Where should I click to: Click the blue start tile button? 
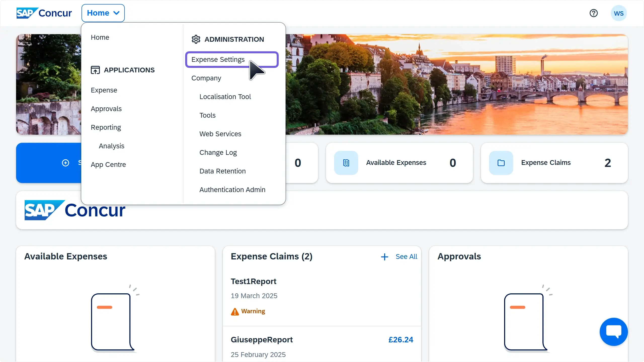pyautogui.click(x=49, y=163)
